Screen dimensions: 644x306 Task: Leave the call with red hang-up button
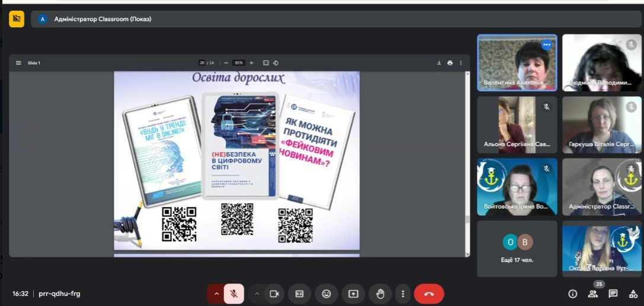[429, 294]
